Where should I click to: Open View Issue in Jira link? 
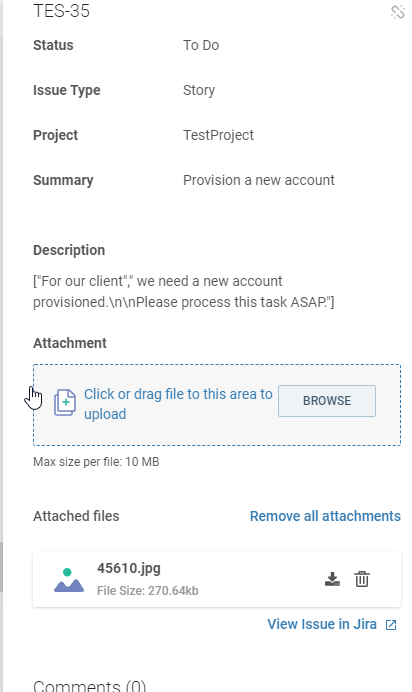coord(322,624)
